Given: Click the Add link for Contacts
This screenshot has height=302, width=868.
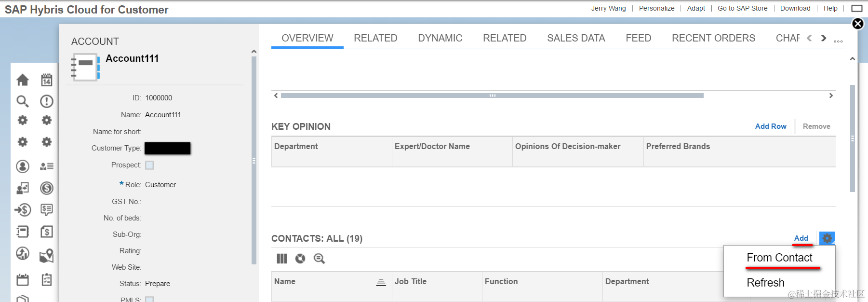Looking at the screenshot, I should pos(801,238).
